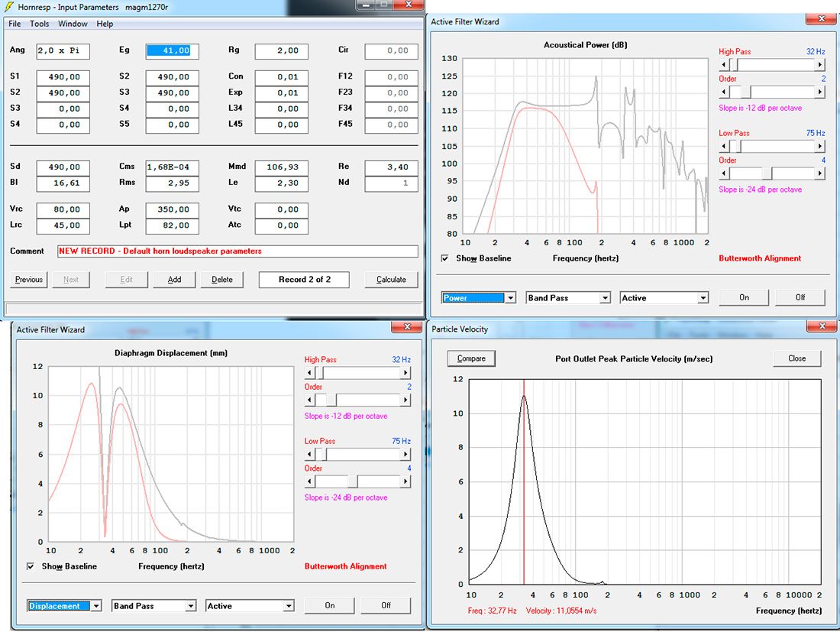The image size is (840, 632).
Task: Click Low Pass Order slider thumb in Acoustical Power window
Action: 767,173
